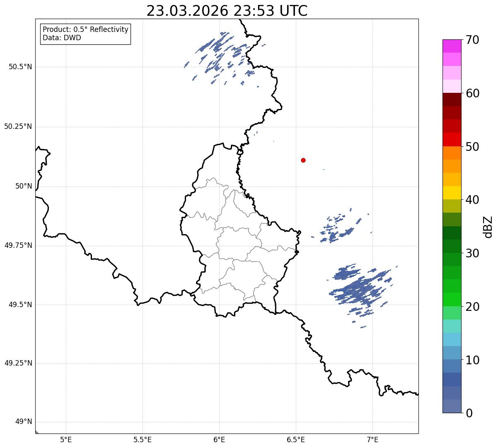Click the 49°N latitude label
This screenshot has height=448, width=498.
click(24, 422)
